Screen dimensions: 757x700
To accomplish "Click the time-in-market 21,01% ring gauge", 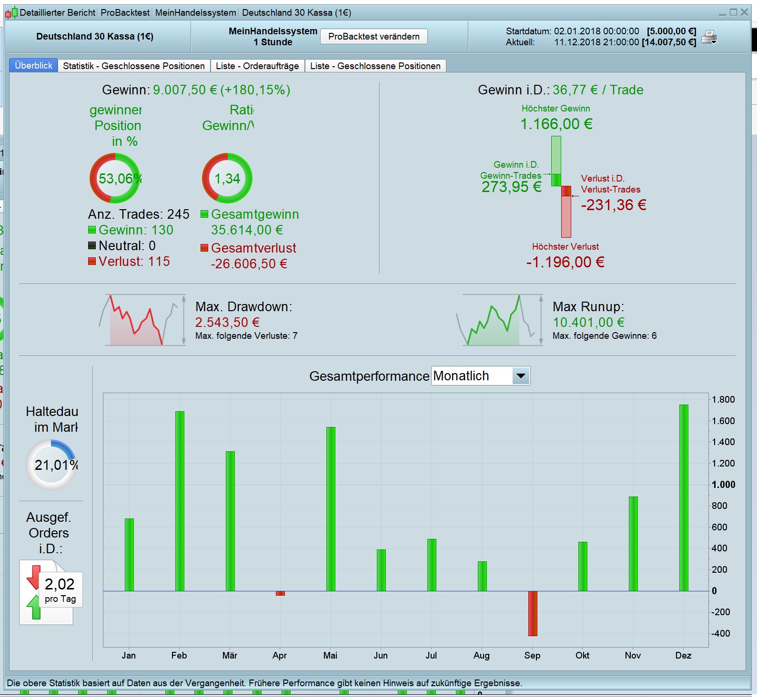I will tap(51, 465).
